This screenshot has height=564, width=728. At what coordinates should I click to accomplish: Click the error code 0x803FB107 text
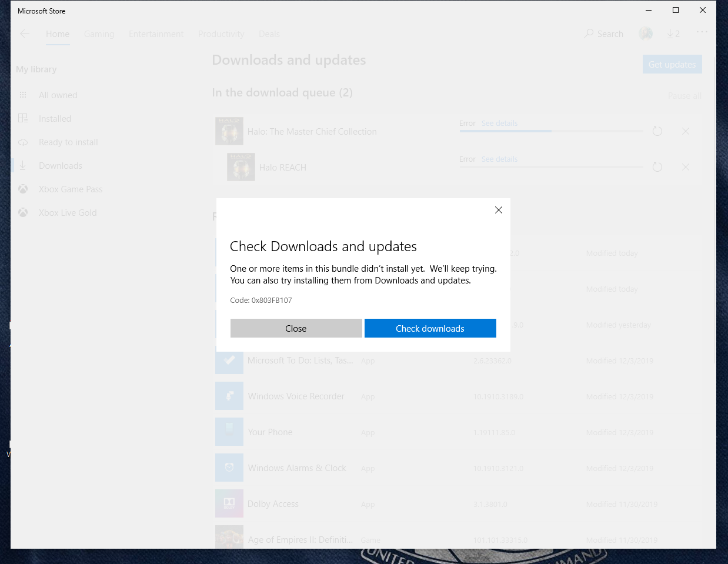[x=261, y=300]
